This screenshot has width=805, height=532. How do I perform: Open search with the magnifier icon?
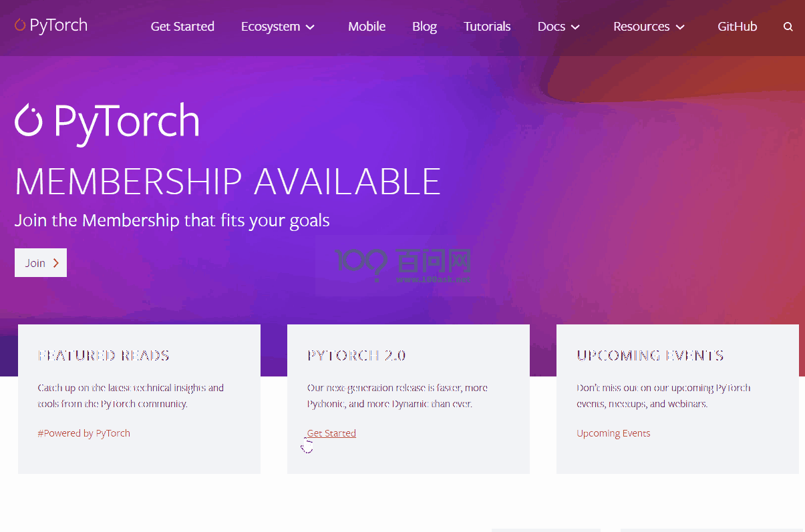click(788, 27)
